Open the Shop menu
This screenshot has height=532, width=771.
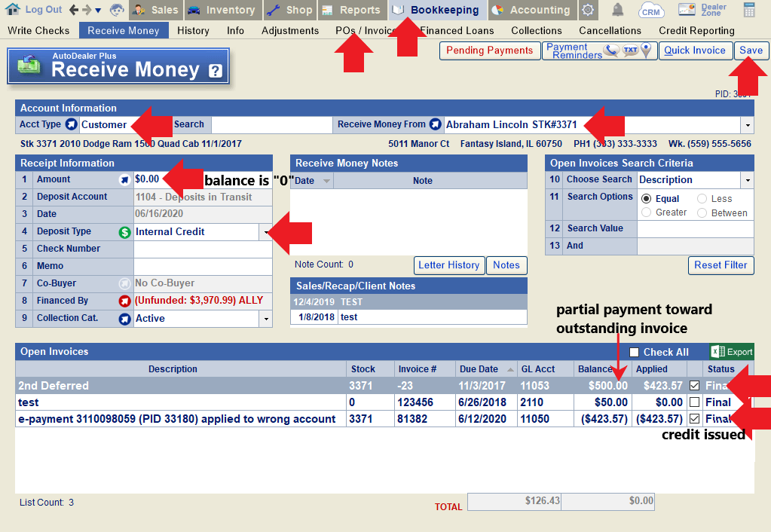tap(291, 10)
